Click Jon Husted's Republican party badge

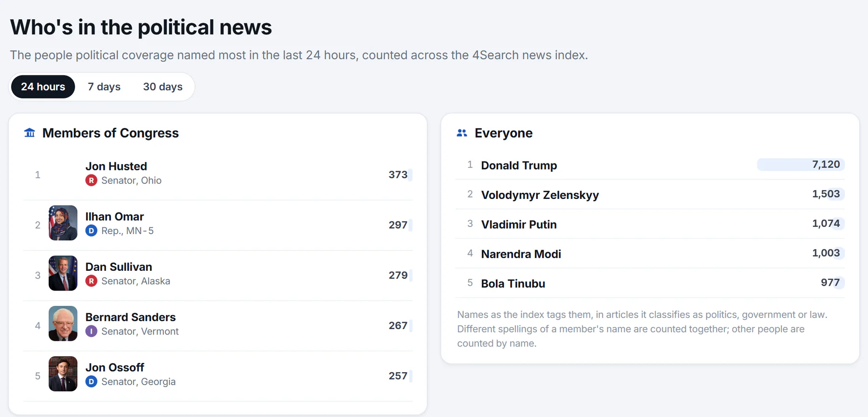[91, 181]
